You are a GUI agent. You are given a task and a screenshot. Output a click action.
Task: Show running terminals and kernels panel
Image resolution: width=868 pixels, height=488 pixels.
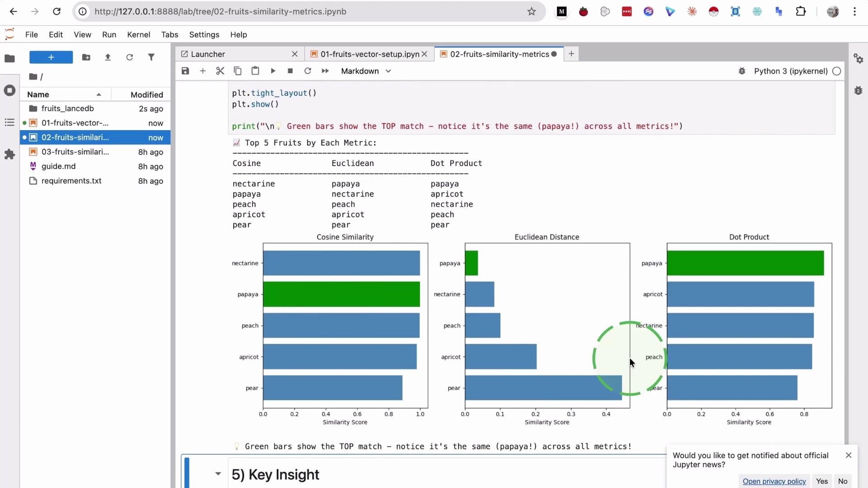click(9, 90)
